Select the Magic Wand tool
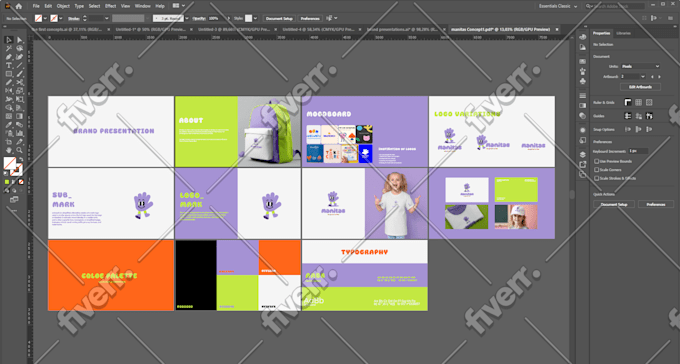The height and width of the screenshot is (364, 680). [x=9, y=49]
